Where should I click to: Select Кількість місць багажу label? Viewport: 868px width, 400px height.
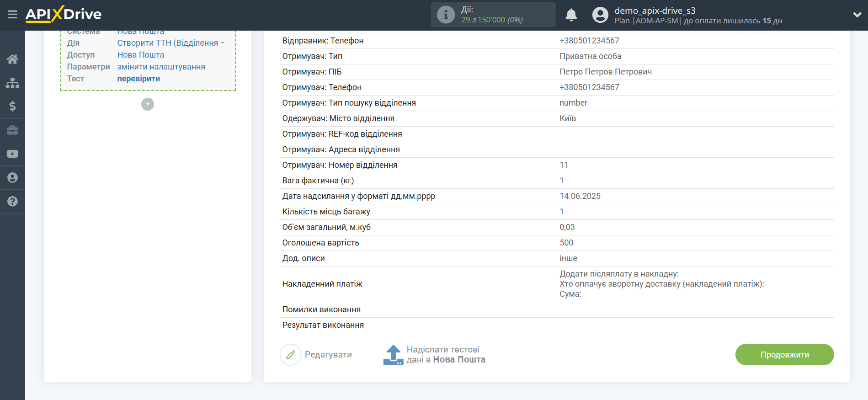click(x=326, y=212)
